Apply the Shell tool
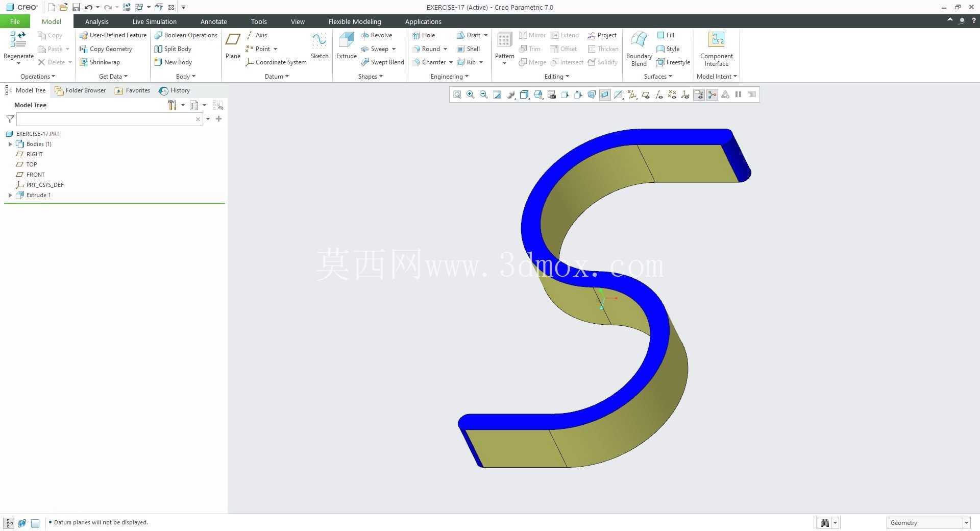The height and width of the screenshot is (531, 980). pyautogui.click(x=469, y=49)
